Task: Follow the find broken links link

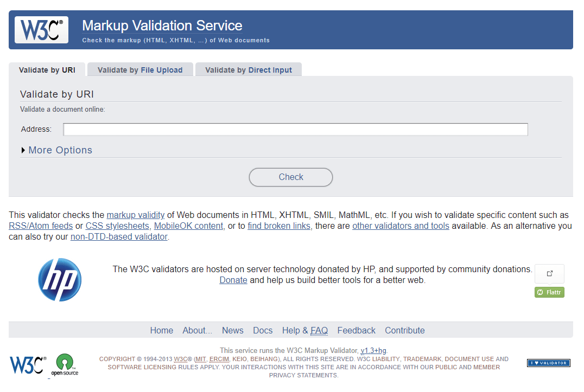Action: coord(279,226)
